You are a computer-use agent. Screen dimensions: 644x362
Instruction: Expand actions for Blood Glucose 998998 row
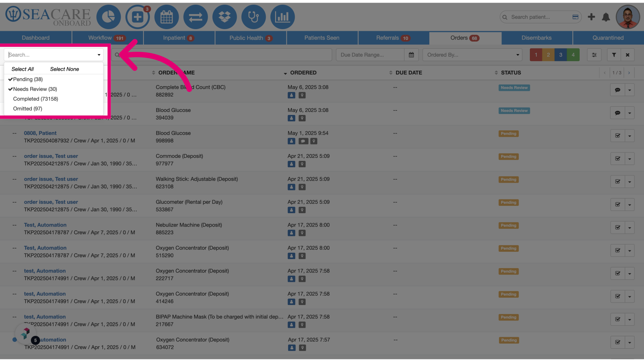coord(630,136)
